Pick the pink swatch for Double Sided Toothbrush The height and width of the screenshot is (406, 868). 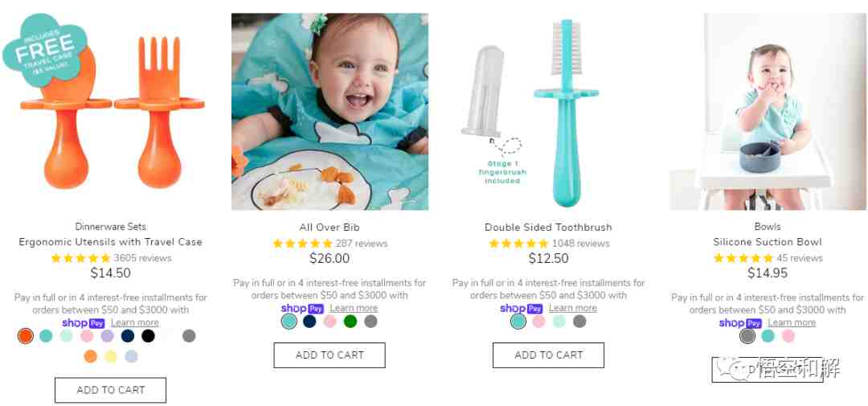[538, 322]
